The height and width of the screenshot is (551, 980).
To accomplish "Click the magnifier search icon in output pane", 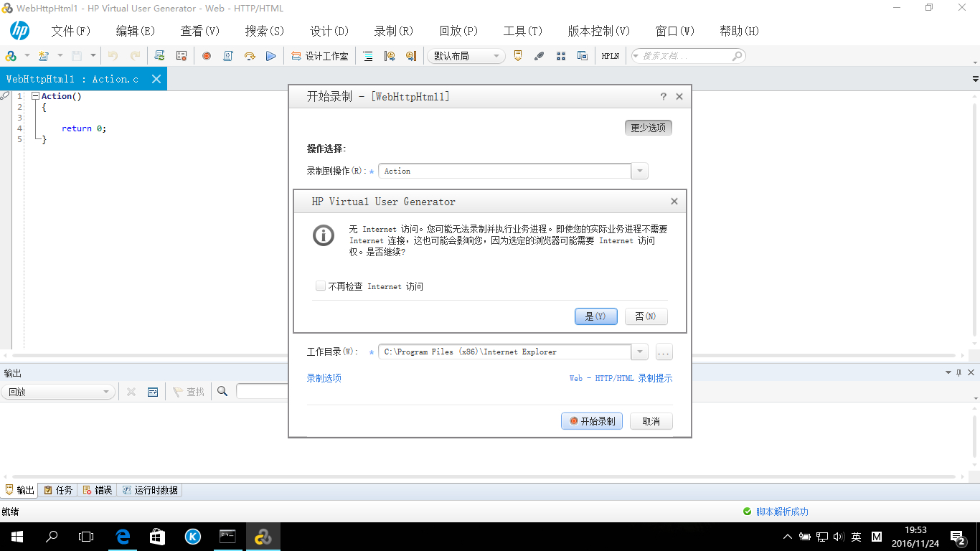I will coord(222,392).
